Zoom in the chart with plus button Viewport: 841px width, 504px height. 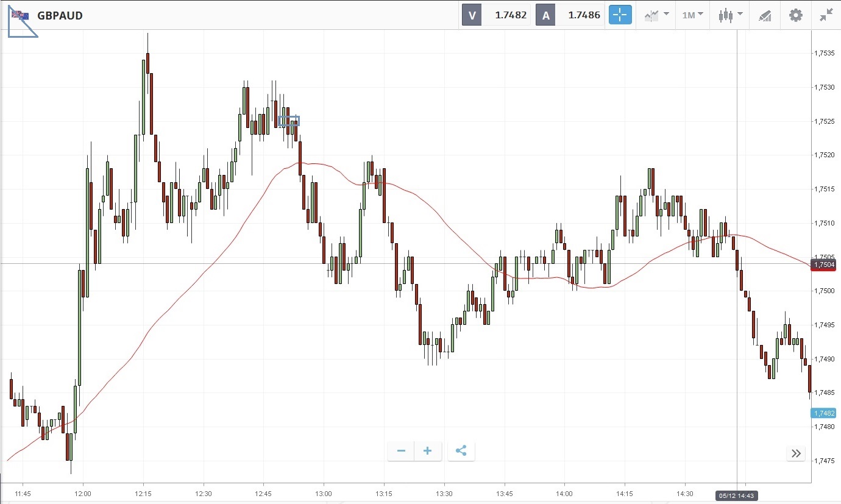coord(428,451)
